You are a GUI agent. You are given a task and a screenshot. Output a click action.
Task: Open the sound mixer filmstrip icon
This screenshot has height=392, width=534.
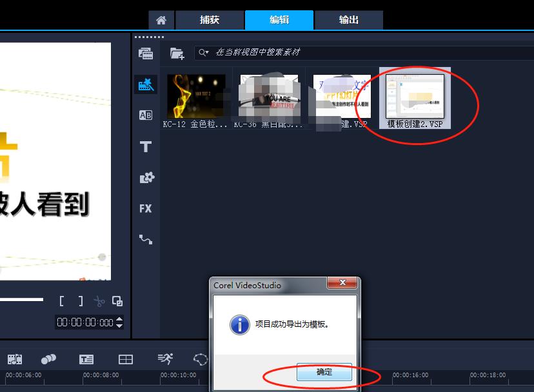pos(15,359)
